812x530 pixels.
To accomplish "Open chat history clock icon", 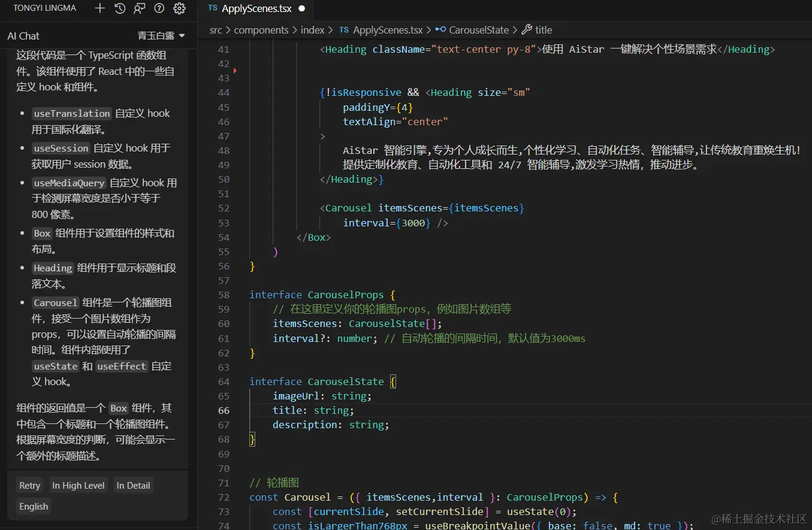I will pyautogui.click(x=120, y=8).
